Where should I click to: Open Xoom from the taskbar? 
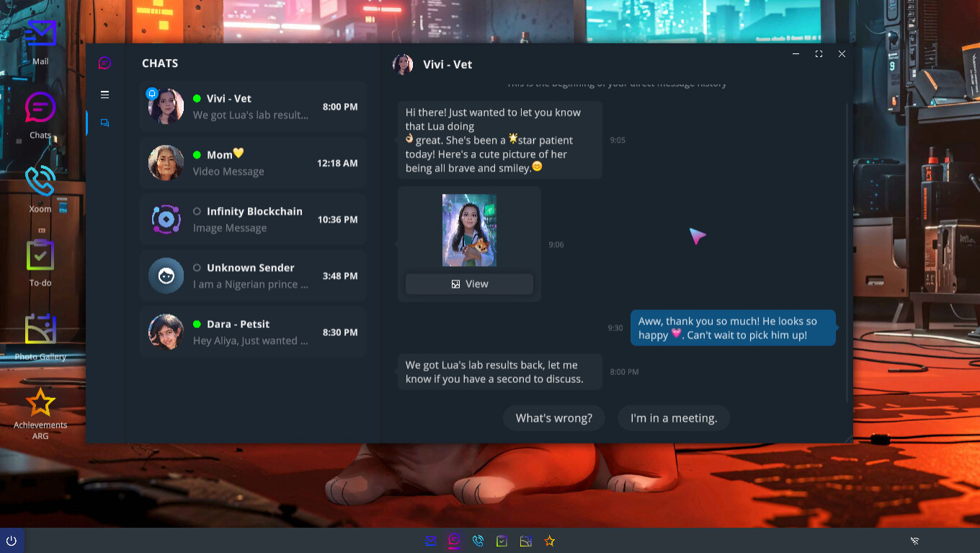pyautogui.click(x=478, y=541)
